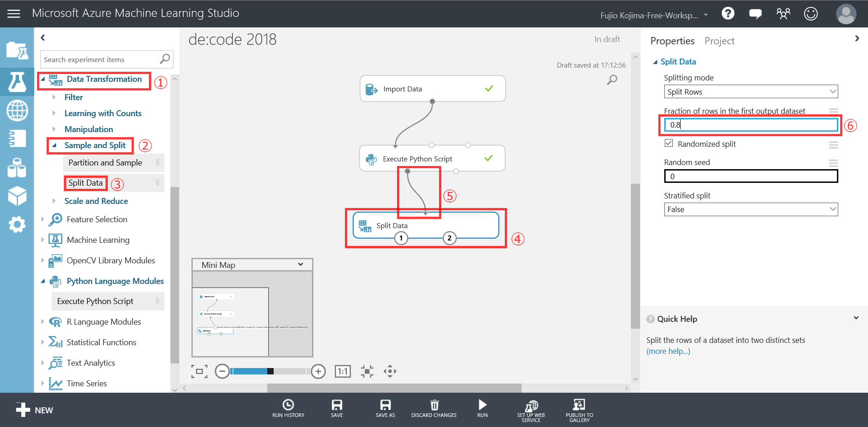Viewport: 868px width, 427px height.
Task: Expand the Feature Selection category
Action: click(42, 219)
